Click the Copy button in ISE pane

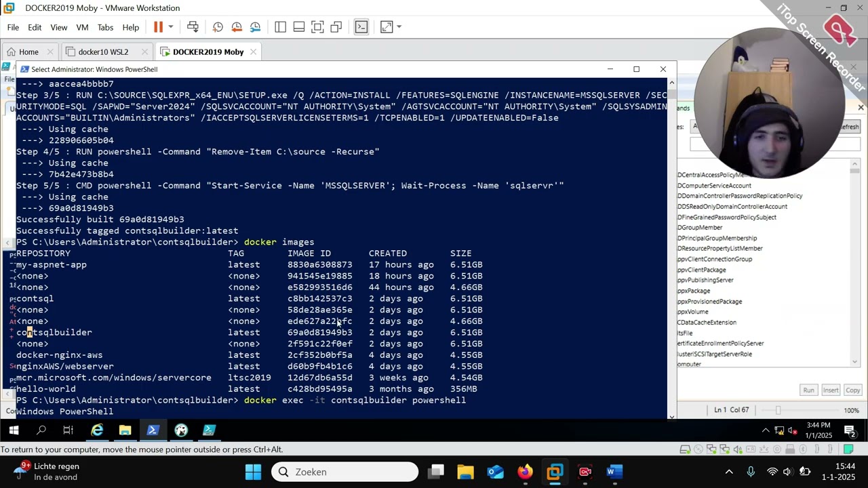click(853, 390)
